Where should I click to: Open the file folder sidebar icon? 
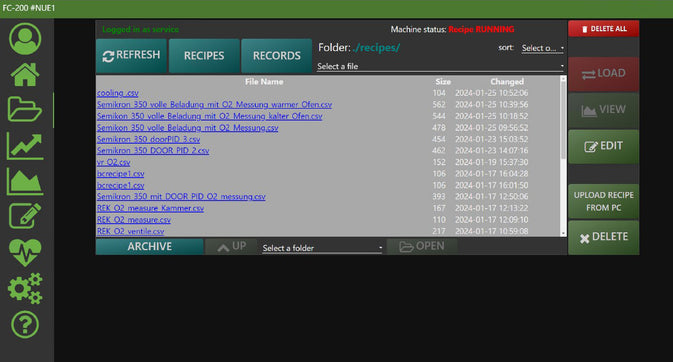pos(24,109)
